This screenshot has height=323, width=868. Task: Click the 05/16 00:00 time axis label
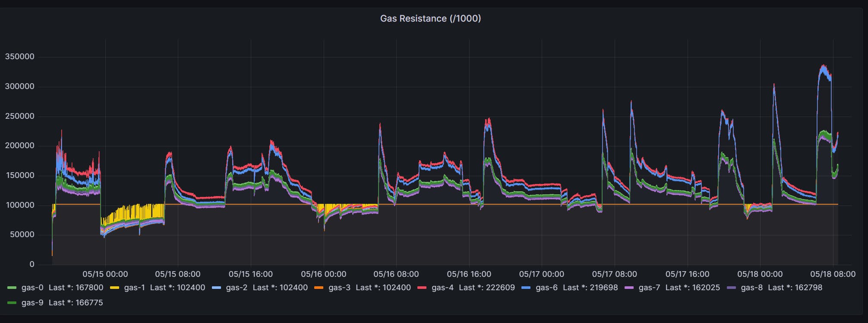tap(324, 274)
